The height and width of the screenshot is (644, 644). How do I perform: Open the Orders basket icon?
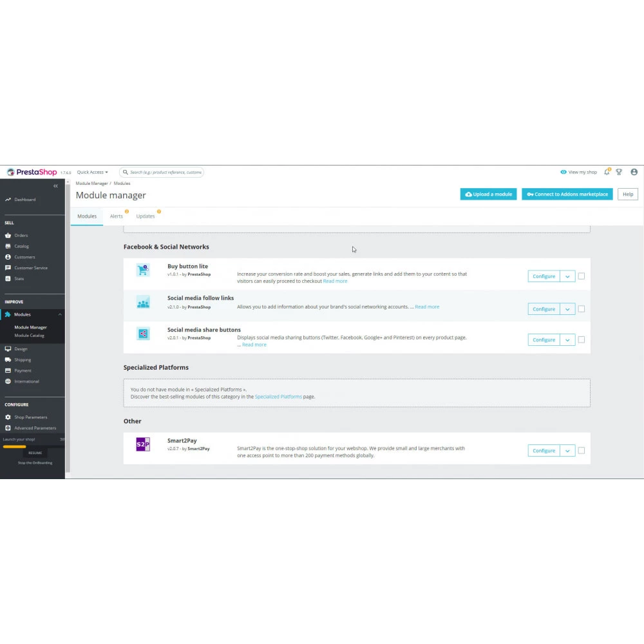[x=8, y=235]
